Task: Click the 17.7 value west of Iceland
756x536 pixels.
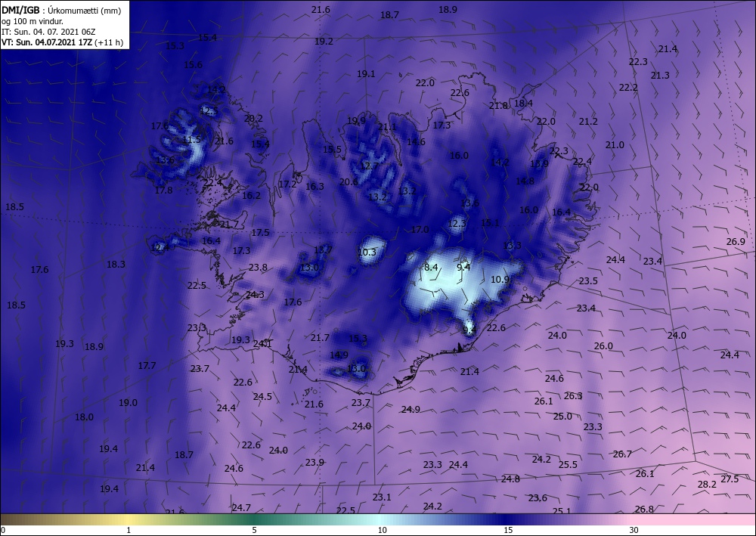Action: click(147, 365)
